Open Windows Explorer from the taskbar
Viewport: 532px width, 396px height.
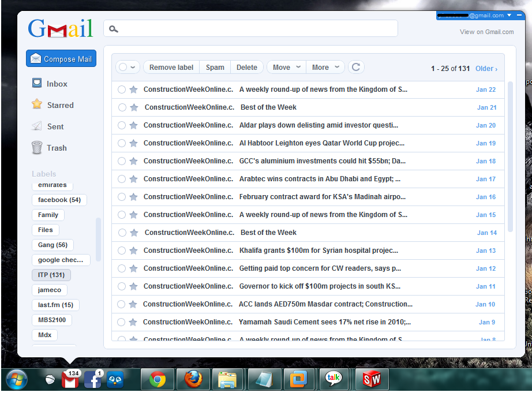click(x=228, y=379)
